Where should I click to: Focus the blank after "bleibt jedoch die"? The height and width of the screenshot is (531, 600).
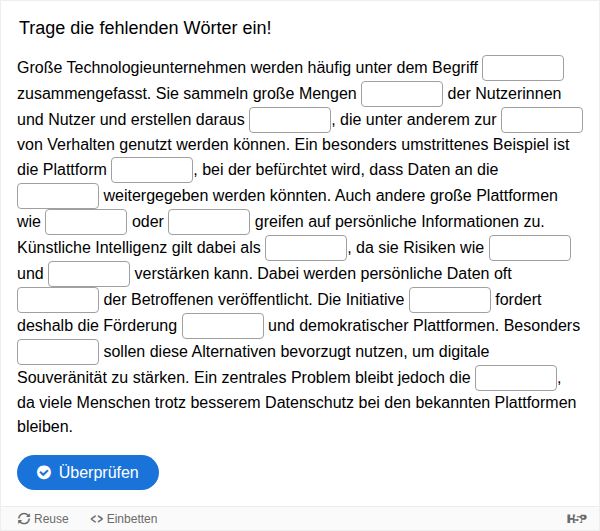pos(516,378)
